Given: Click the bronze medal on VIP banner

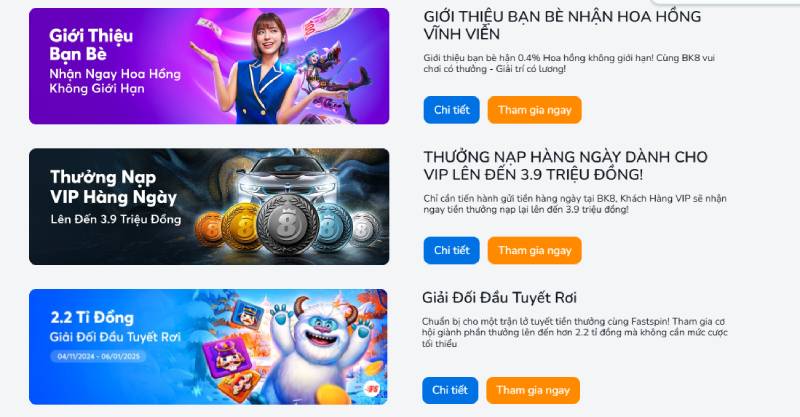Looking at the screenshot, I should pos(209,230).
